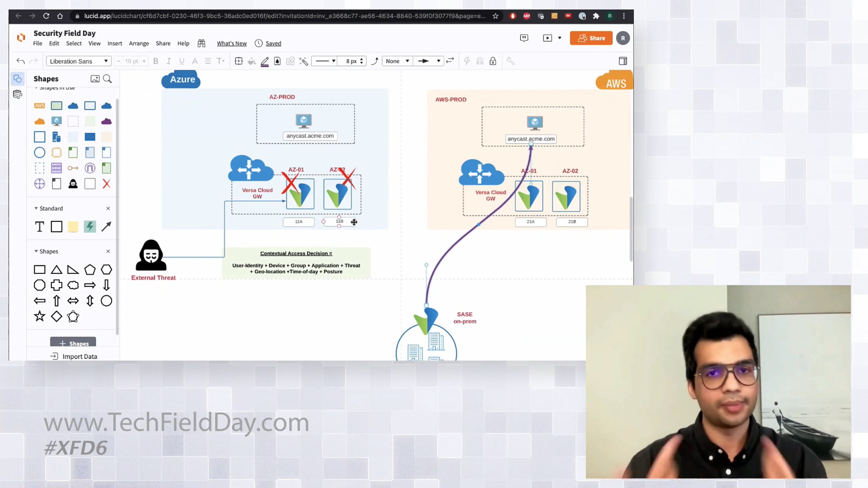Click the orange Share button
The height and width of the screenshot is (488, 868).
(591, 38)
